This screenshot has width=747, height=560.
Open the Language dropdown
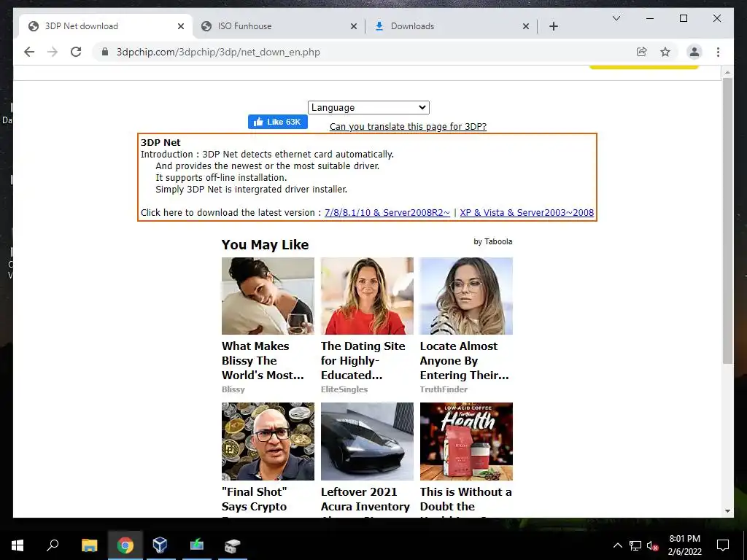coord(368,108)
